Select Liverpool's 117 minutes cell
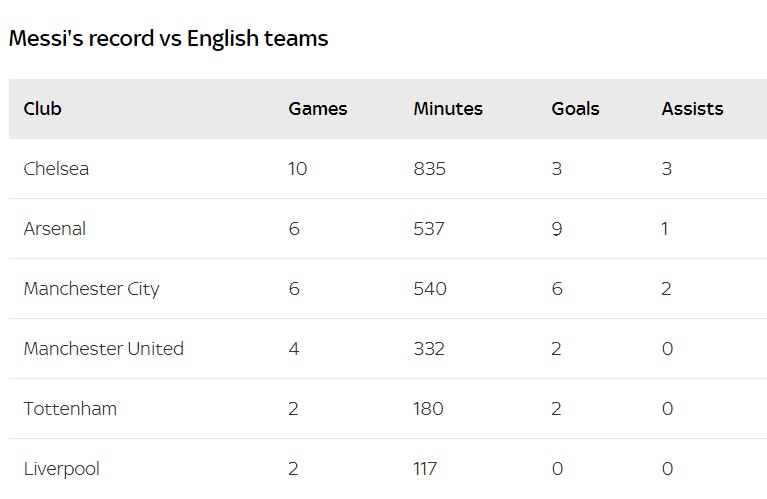Viewport: 767px width, 499px height. (425, 469)
